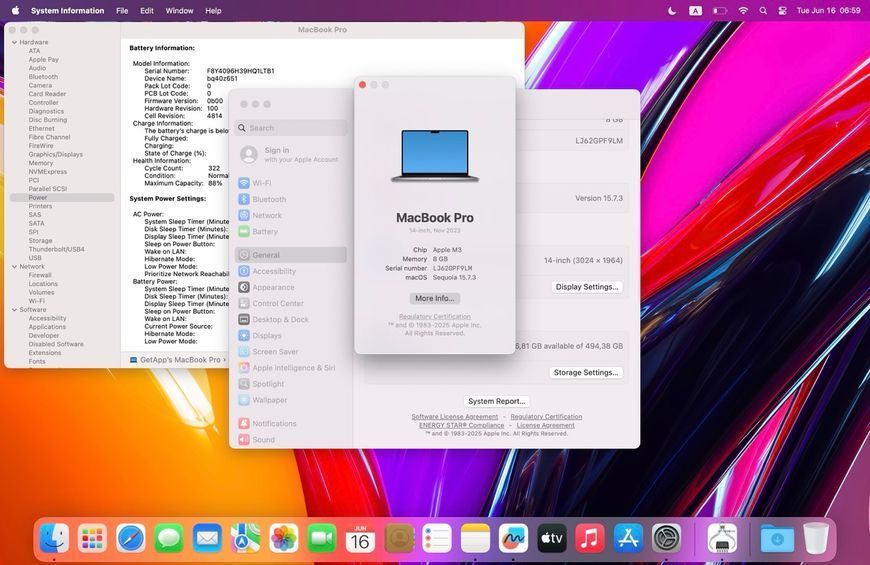This screenshot has height=565, width=870.
Task: Open Spotlight search in menu bar
Action: click(x=763, y=11)
